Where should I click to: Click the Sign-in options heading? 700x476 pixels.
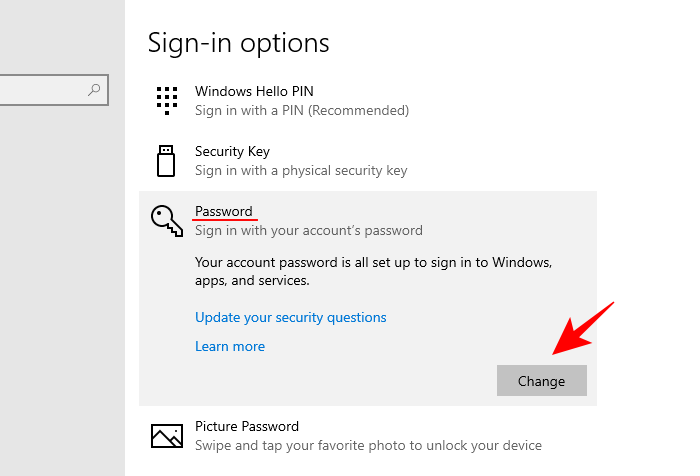coord(238,43)
